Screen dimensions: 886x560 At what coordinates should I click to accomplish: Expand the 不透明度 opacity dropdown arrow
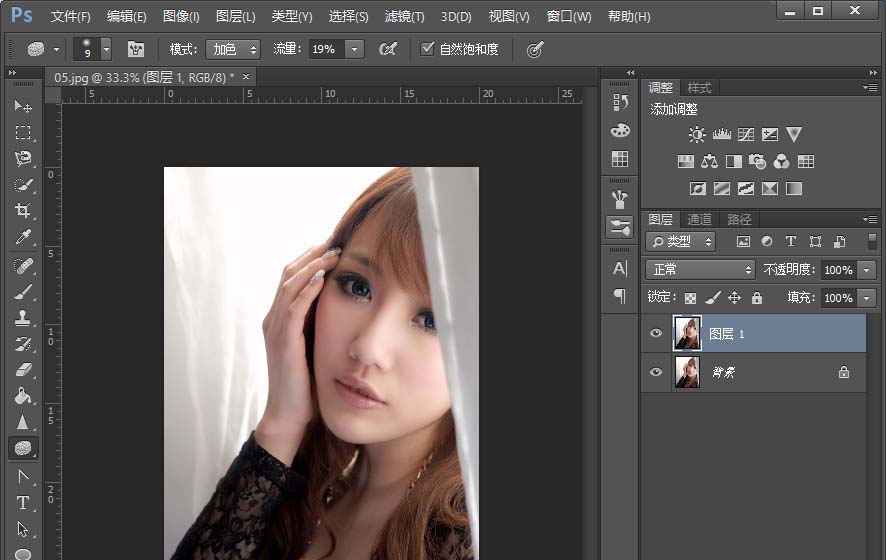tap(866, 270)
